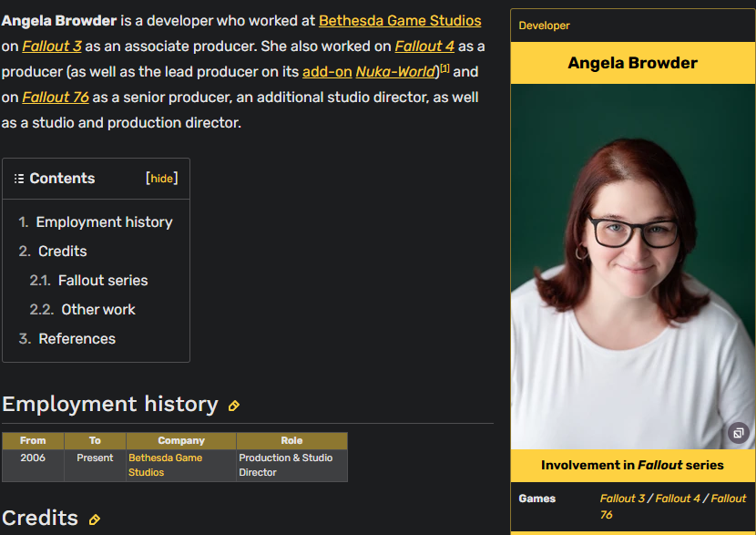Hide the Contents box
This screenshot has width=756, height=535.
(x=162, y=179)
